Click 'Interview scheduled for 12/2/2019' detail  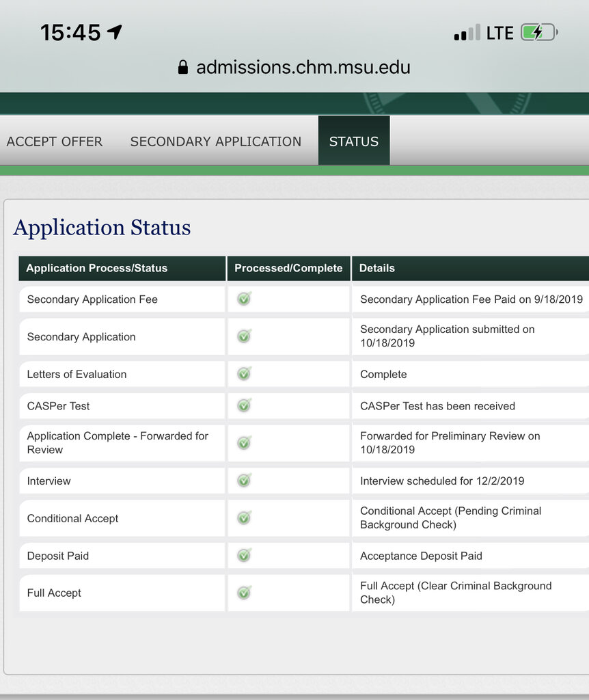[x=442, y=481]
